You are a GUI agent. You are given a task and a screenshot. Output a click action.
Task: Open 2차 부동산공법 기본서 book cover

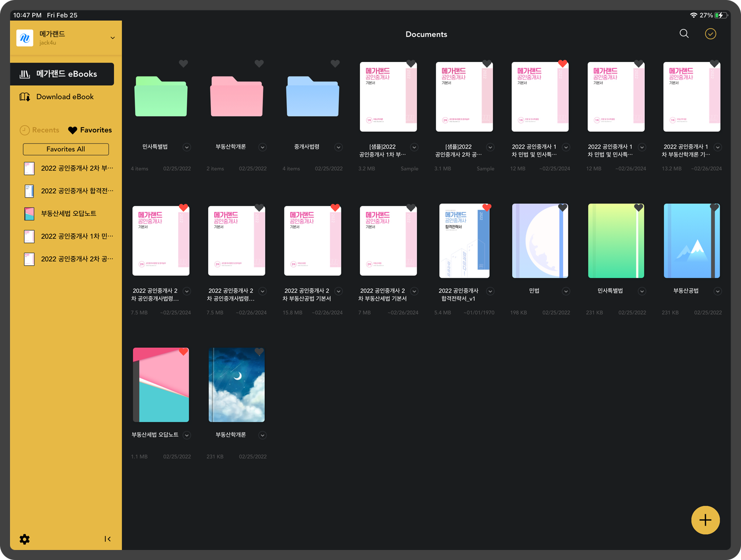tap(312, 241)
